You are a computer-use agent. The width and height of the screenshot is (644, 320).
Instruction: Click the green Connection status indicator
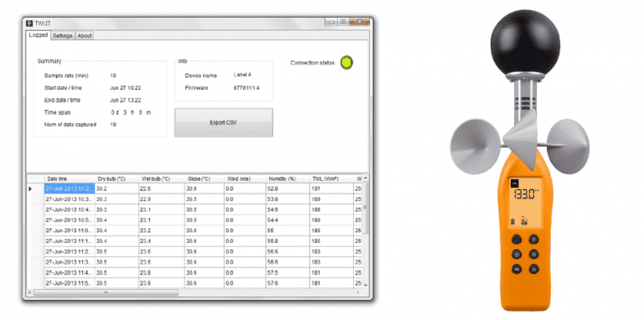pos(346,62)
